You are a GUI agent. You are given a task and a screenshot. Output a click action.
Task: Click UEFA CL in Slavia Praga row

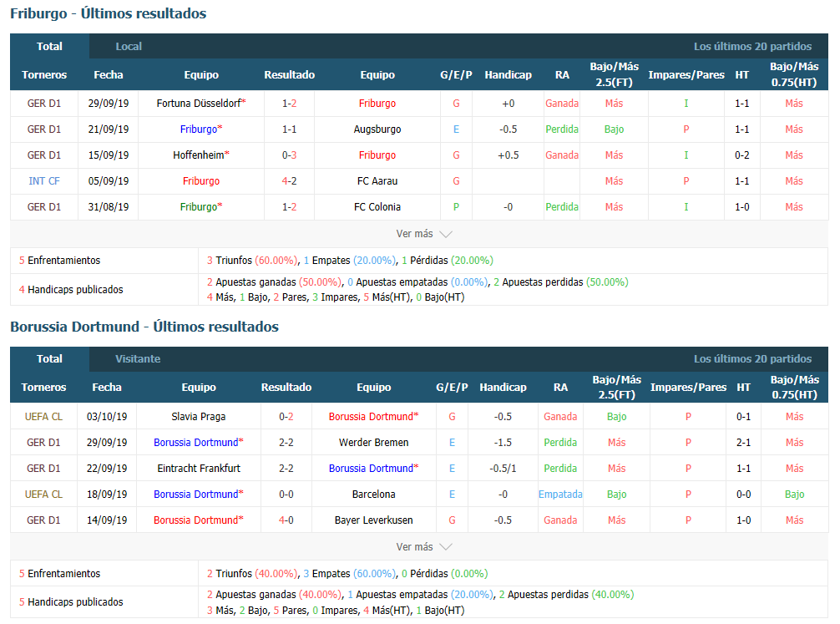click(43, 417)
